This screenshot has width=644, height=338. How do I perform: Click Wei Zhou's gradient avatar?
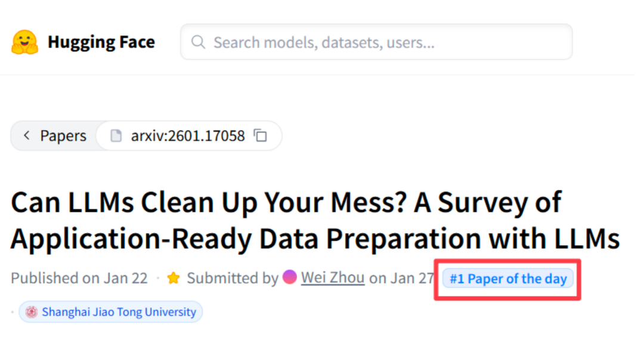(290, 277)
